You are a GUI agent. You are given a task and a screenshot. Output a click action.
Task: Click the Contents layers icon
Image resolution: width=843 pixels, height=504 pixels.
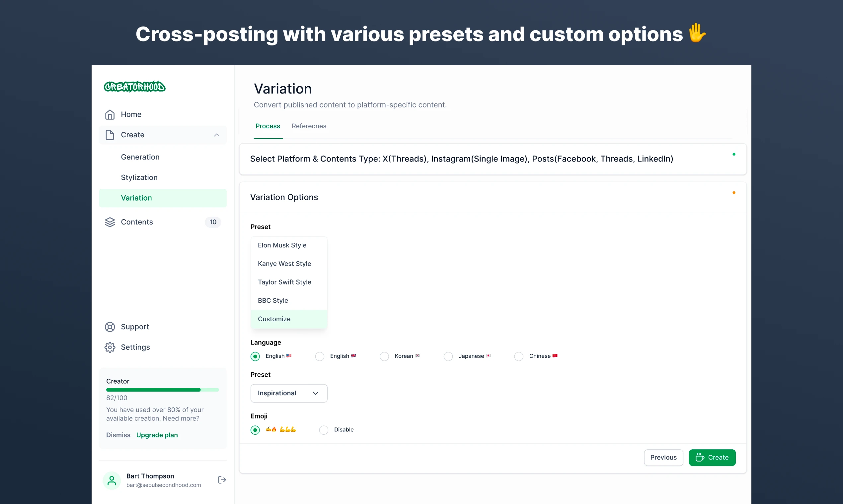(110, 222)
